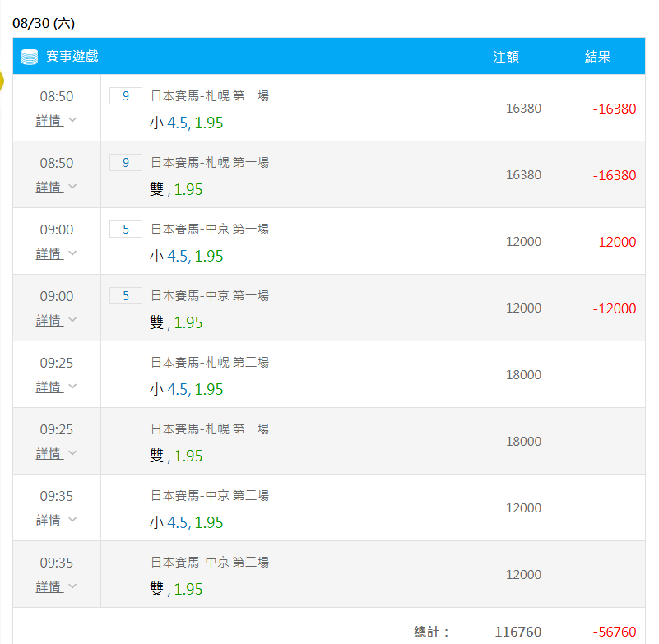The width and height of the screenshot is (659, 644).
Task: Click the 注額 column header
Action: (x=506, y=57)
